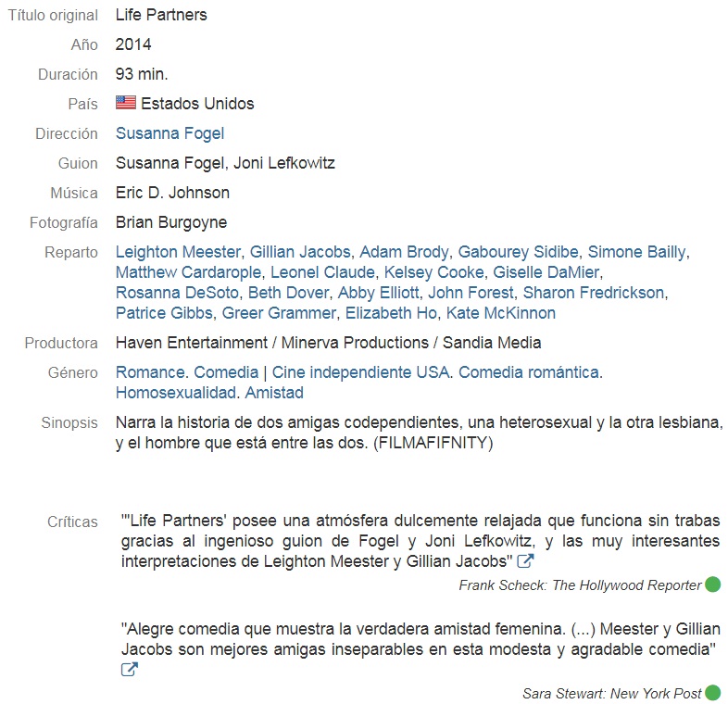
Task: Open Rosanna DeSoto cast link
Action: pos(177,293)
